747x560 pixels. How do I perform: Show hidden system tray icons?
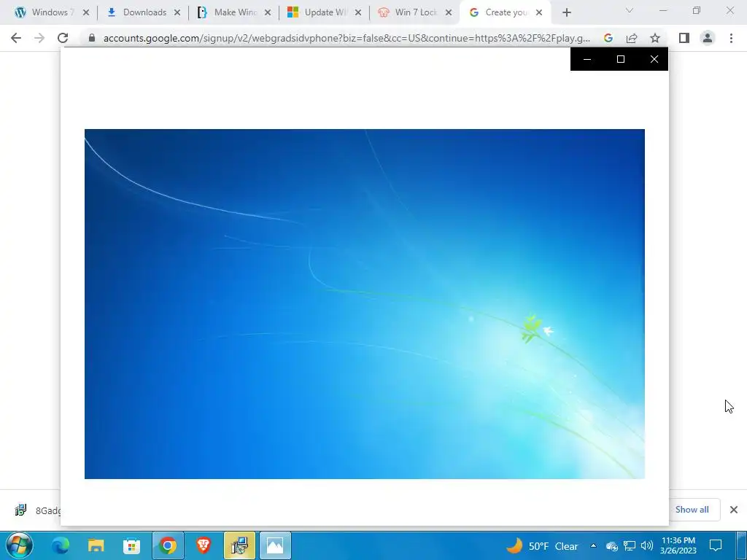pyautogui.click(x=593, y=545)
